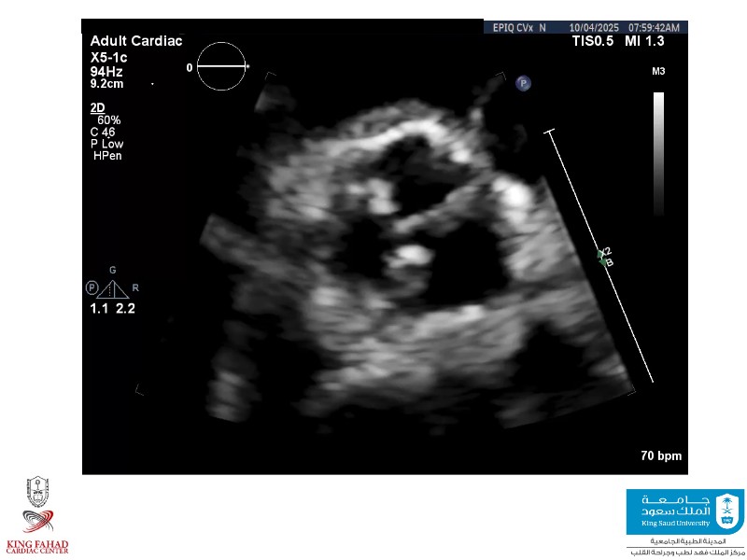This screenshot has width=747, height=560.
Task: Click the 70 bpm heart rate readout
Action: pyautogui.click(x=660, y=456)
